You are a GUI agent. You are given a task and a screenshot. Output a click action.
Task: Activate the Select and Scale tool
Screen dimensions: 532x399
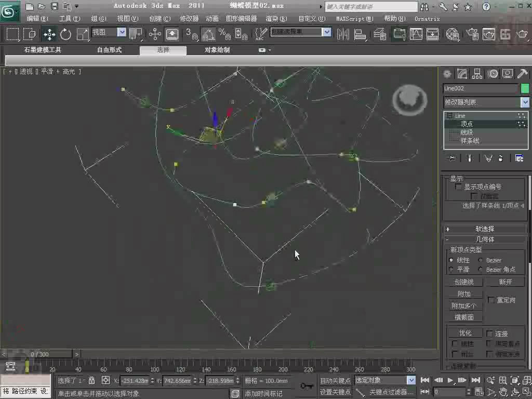82,34
